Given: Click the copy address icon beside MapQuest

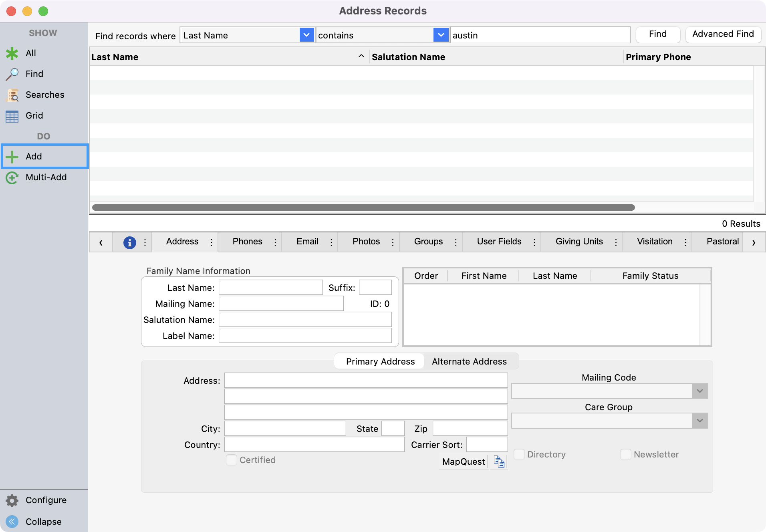Looking at the screenshot, I should tap(499, 461).
